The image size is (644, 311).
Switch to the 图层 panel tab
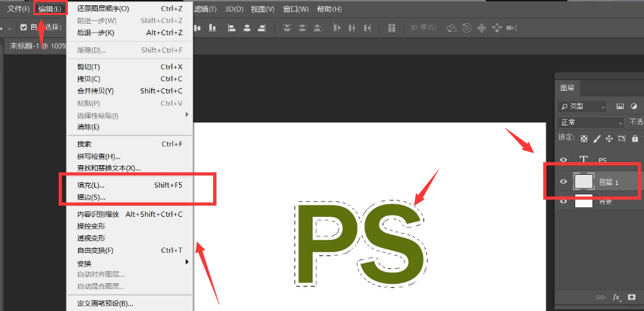567,88
